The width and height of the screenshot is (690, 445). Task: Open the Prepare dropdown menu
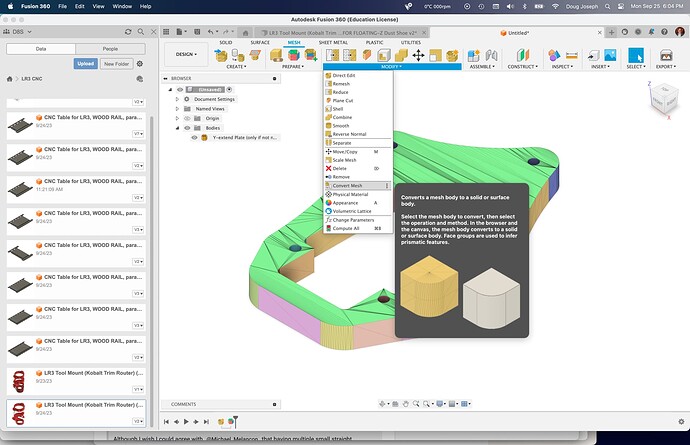292,67
